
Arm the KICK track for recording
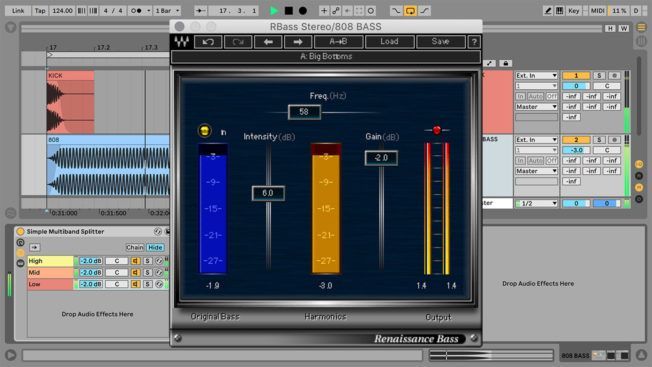pyautogui.click(x=614, y=76)
